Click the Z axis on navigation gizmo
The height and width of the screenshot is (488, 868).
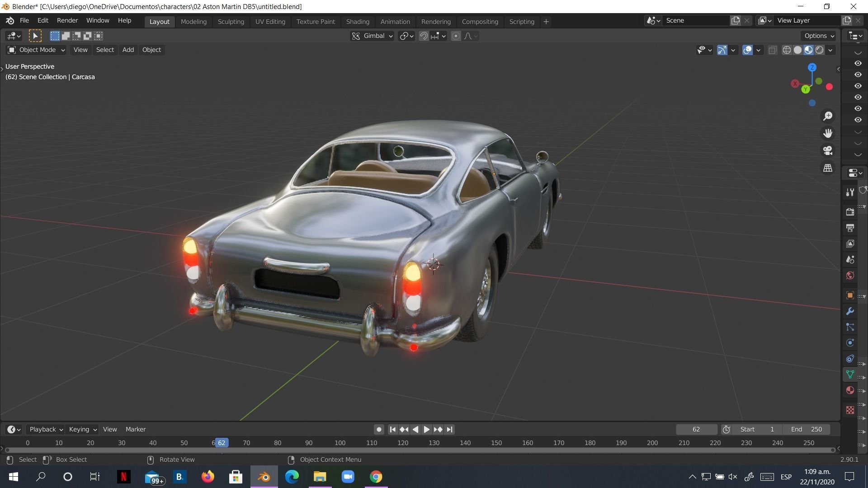click(x=812, y=67)
